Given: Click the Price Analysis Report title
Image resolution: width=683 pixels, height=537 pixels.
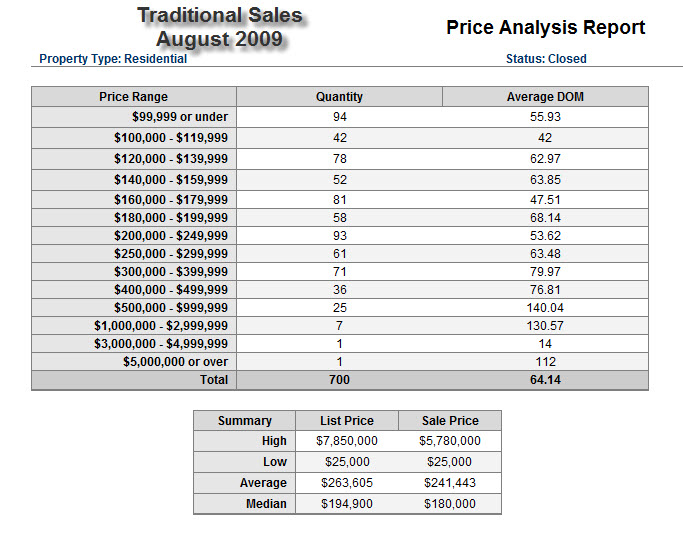Looking at the screenshot, I should [x=545, y=28].
